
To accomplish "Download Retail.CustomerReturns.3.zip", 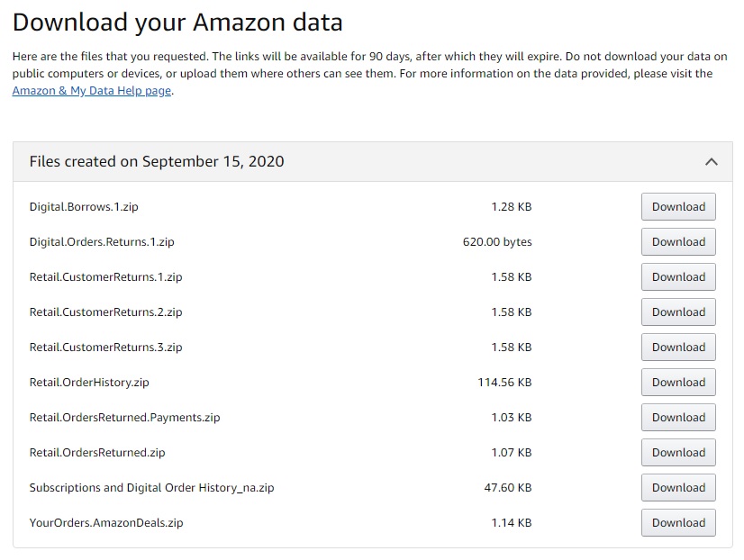I will (677, 347).
